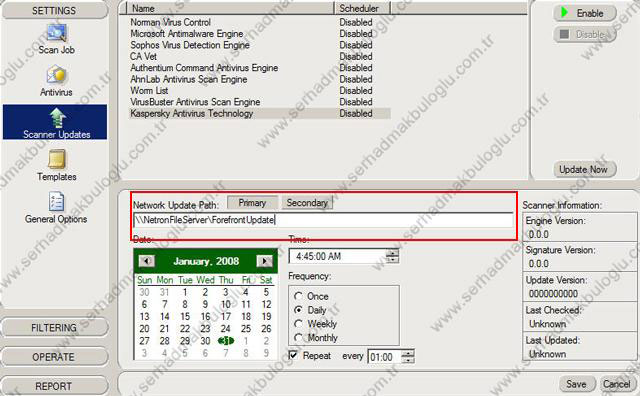
Task: Click Update Now button
Action: [x=585, y=169]
